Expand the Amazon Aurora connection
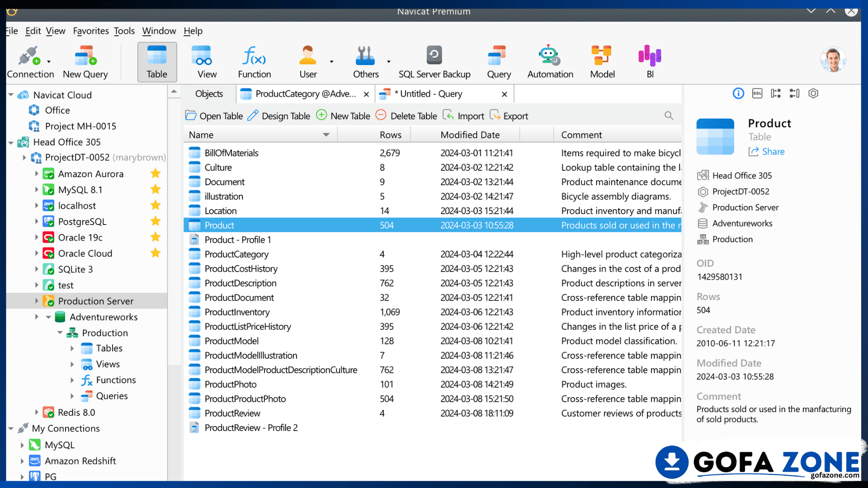 click(37, 174)
